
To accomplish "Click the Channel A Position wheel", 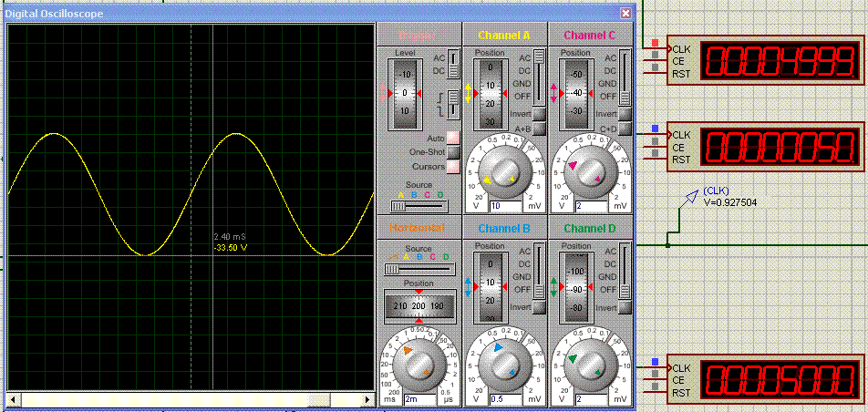I will click(490, 94).
